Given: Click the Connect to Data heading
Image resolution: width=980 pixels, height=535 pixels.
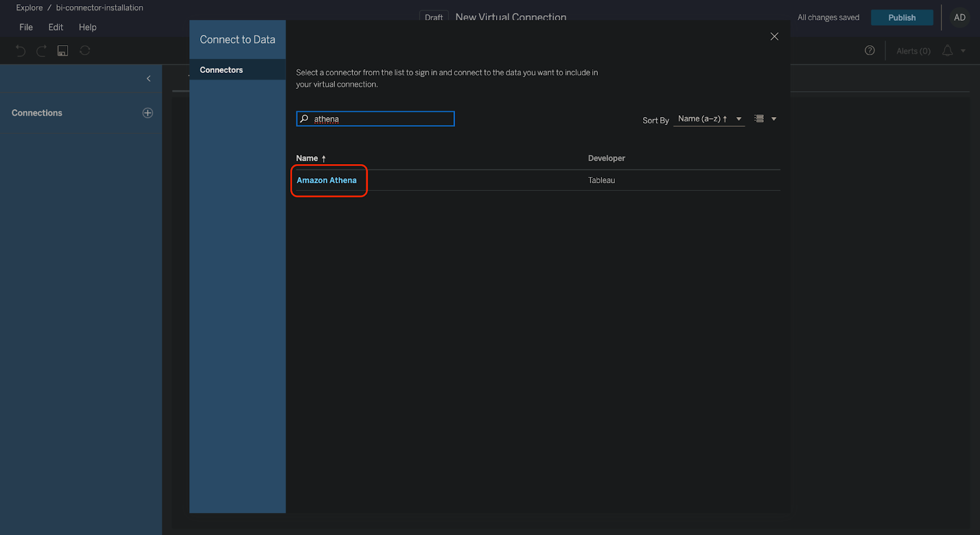Looking at the screenshot, I should click(238, 39).
